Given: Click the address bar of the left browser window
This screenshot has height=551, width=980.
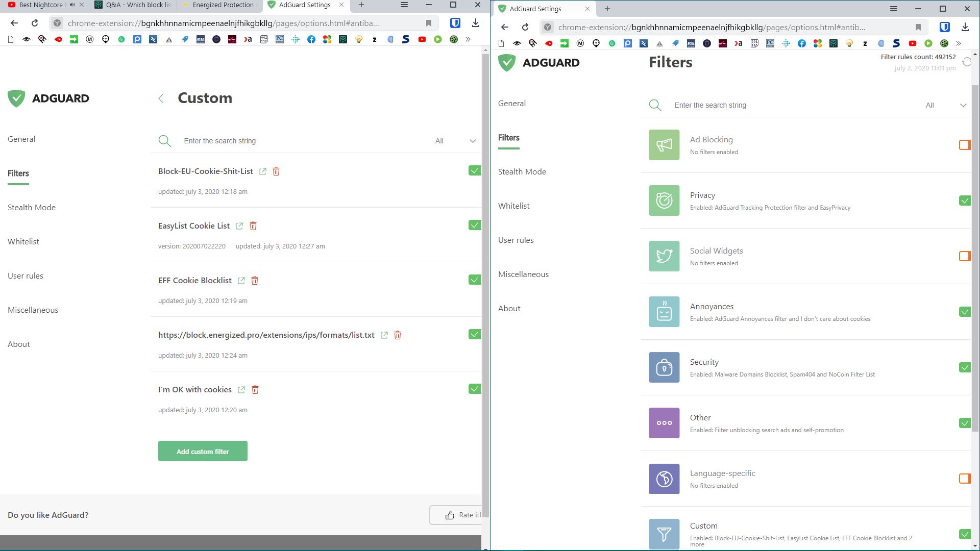Looking at the screenshot, I should (244, 23).
